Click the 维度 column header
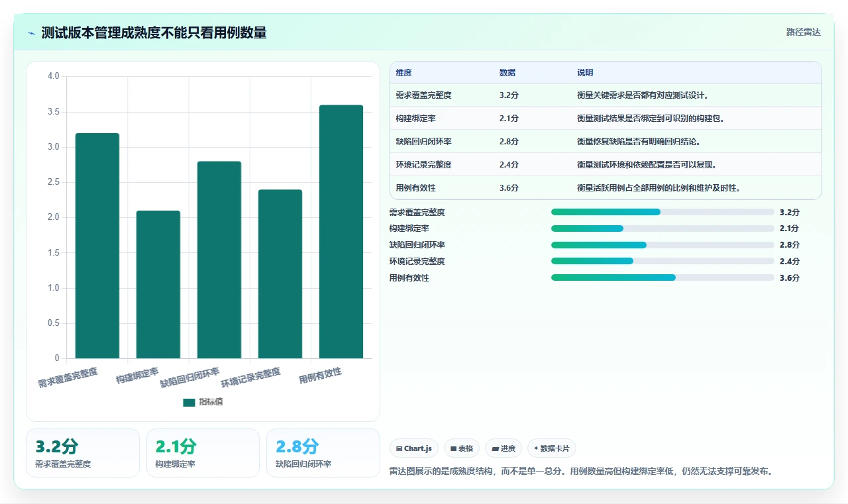 pyautogui.click(x=403, y=73)
